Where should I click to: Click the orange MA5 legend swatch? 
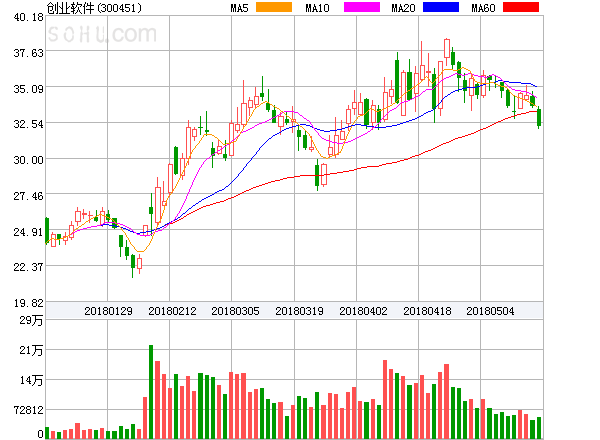click(274, 7)
